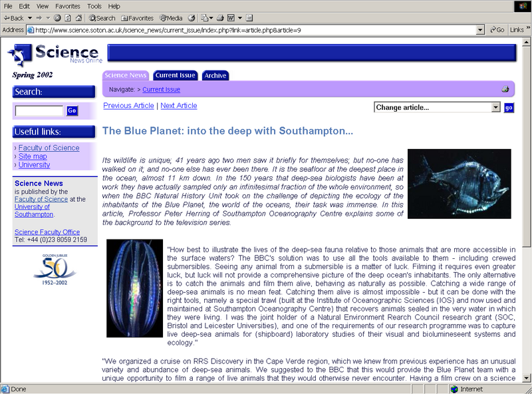Click the Windows logo throbber icon
This screenshot has height=394, width=532.
pyautogui.click(x=523, y=7)
